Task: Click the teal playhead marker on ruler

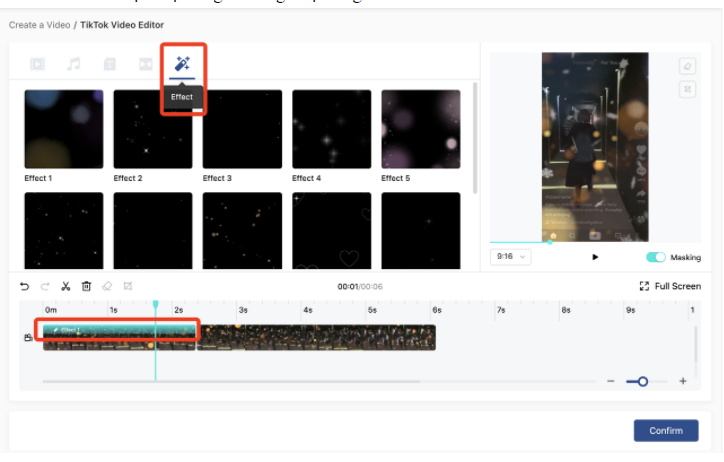Action: pyautogui.click(x=156, y=304)
